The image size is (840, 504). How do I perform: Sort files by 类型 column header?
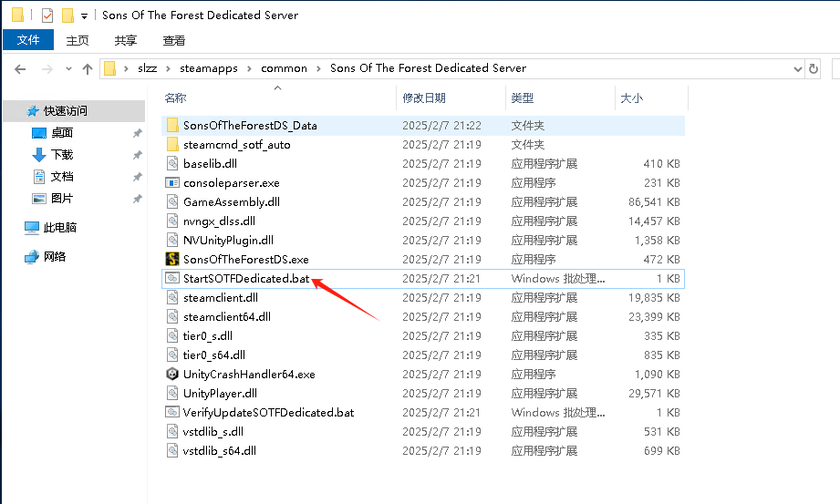click(522, 98)
